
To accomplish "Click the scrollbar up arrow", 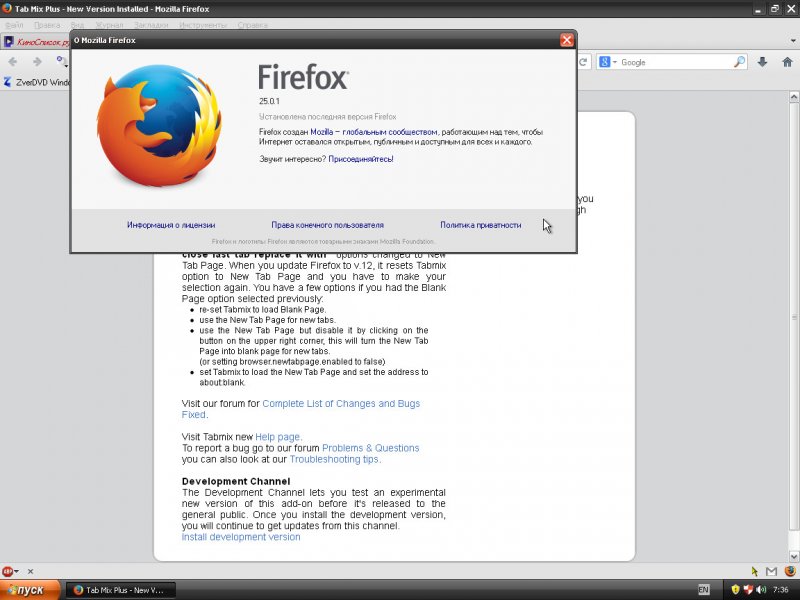I will [794, 97].
